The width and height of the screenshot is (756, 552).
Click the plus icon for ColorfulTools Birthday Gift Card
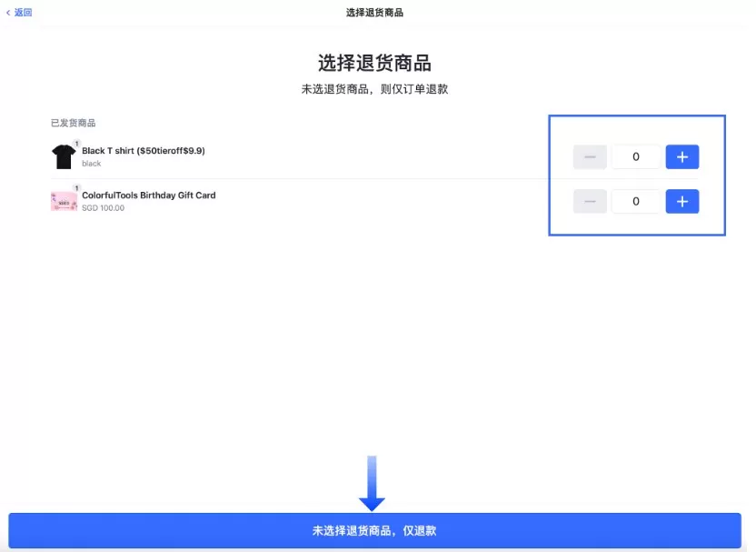[682, 201]
